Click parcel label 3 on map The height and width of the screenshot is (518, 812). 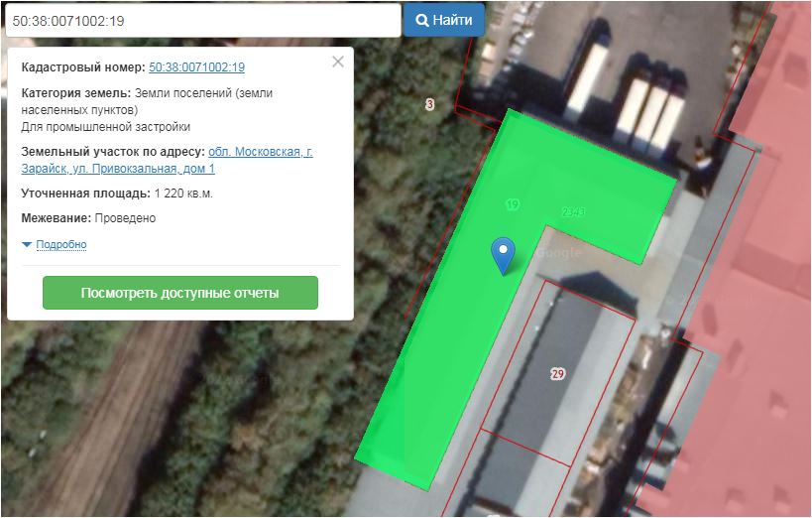point(429,104)
